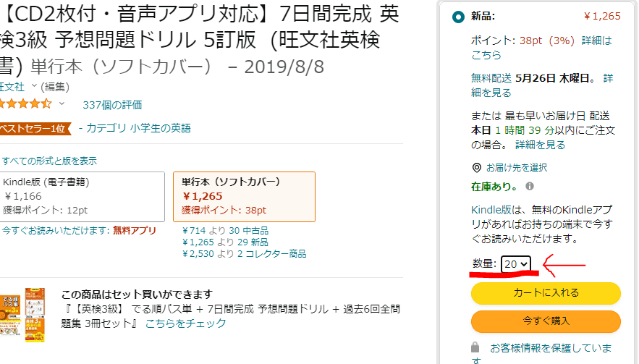This screenshot has height=364, width=639.
Task: Open the 数量 quantity dropdown
Action: [x=517, y=265]
